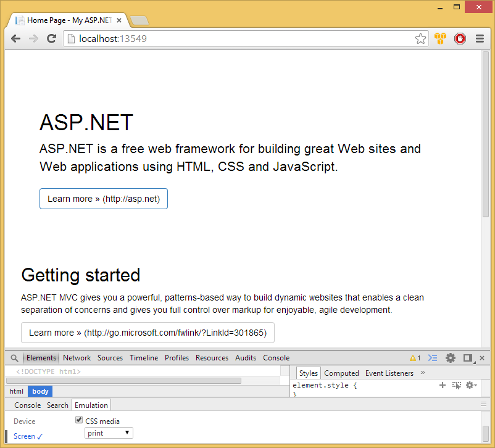Close the DevTools panel
This screenshot has width=495, height=448.
click(482, 358)
